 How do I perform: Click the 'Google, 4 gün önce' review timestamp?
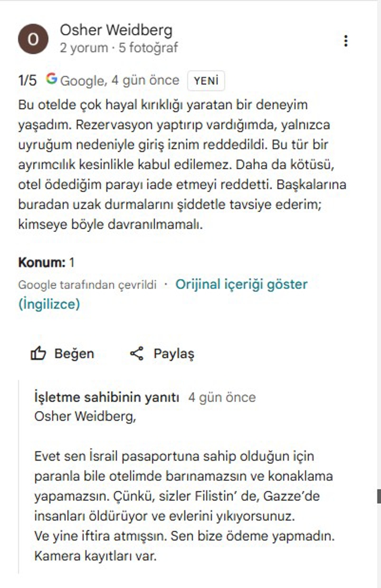pos(119,81)
